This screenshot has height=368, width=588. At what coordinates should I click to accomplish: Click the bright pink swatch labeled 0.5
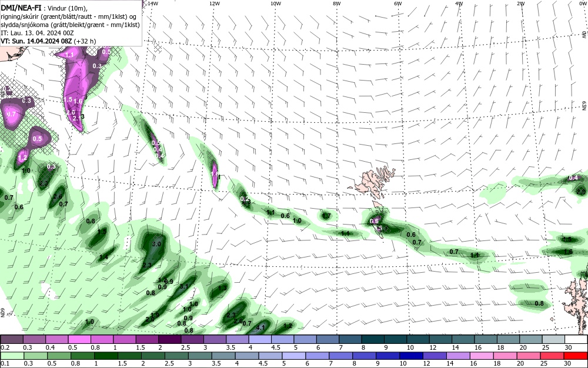(79, 340)
